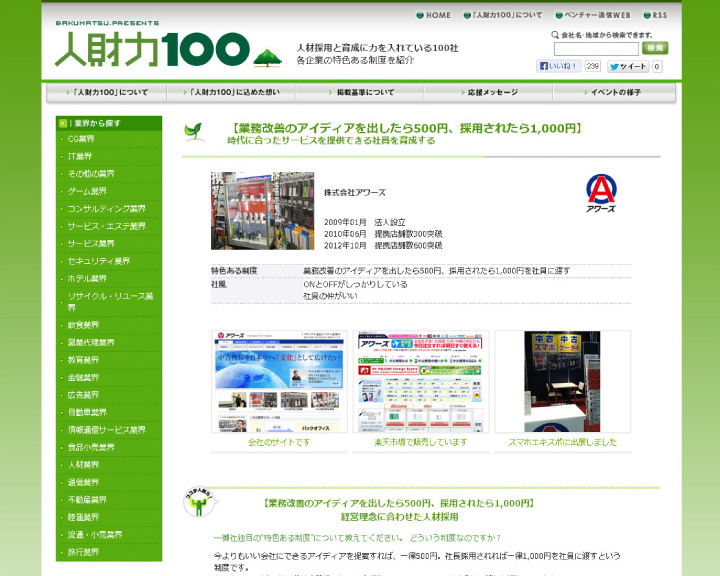Open 情報通信サービス業界 in the sidebar
The height and width of the screenshot is (576, 720).
click(x=107, y=430)
